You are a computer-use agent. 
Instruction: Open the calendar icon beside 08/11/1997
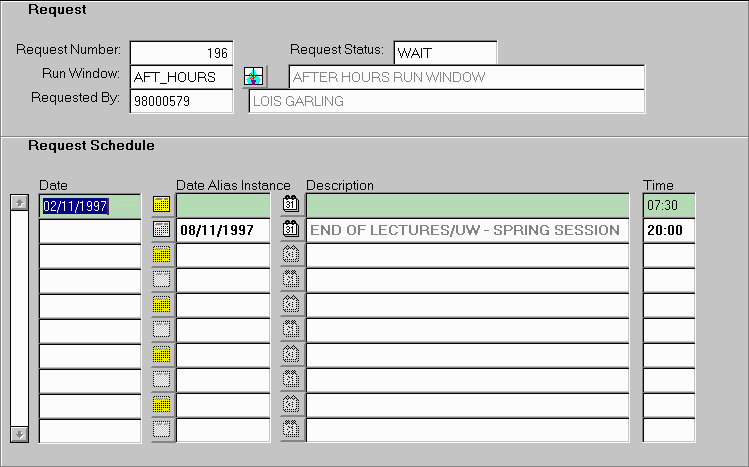pyautogui.click(x=291, y=230)
